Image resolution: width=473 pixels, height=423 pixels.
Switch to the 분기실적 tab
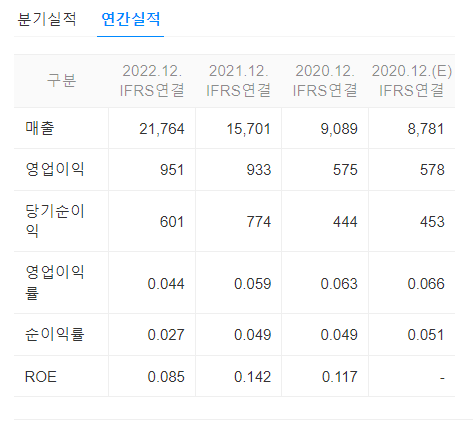point(47,19)
